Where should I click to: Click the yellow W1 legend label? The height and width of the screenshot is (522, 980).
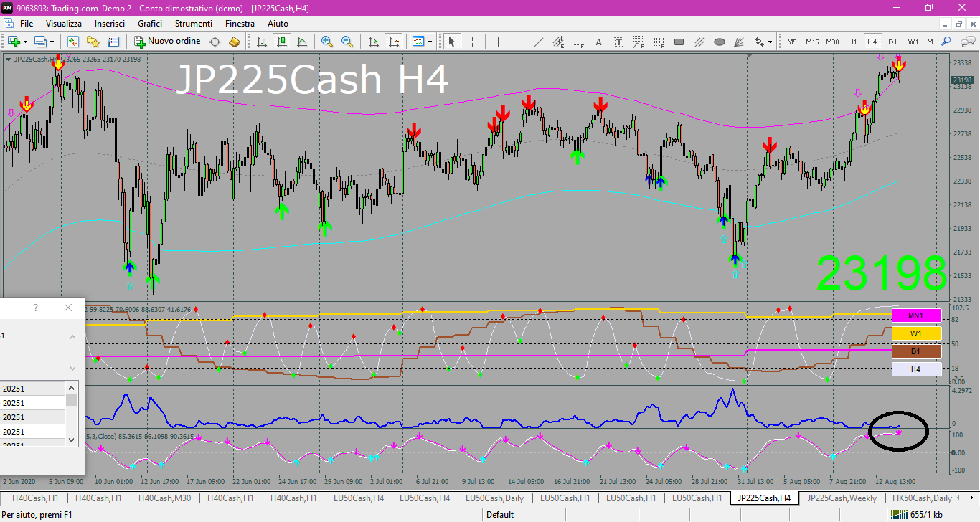[916, 333]
